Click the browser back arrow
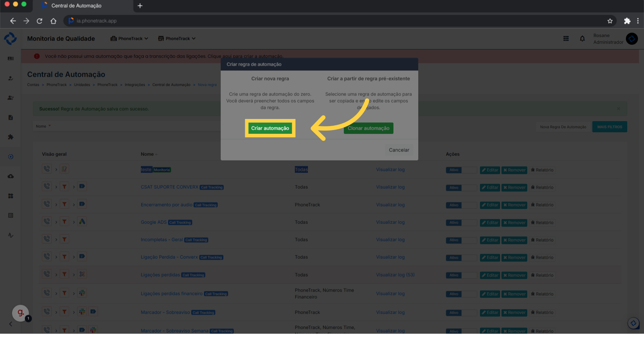 [x=13, y=21]
